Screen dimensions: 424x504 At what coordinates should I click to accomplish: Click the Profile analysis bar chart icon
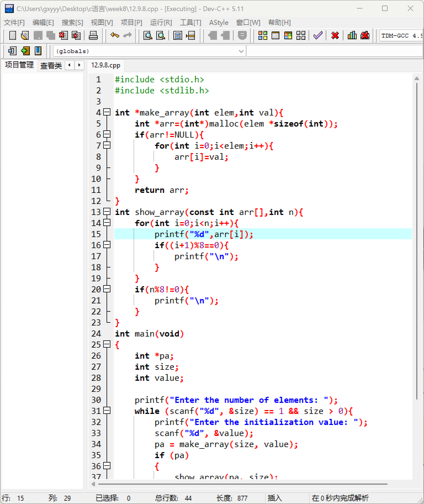(x=352, y=35)
